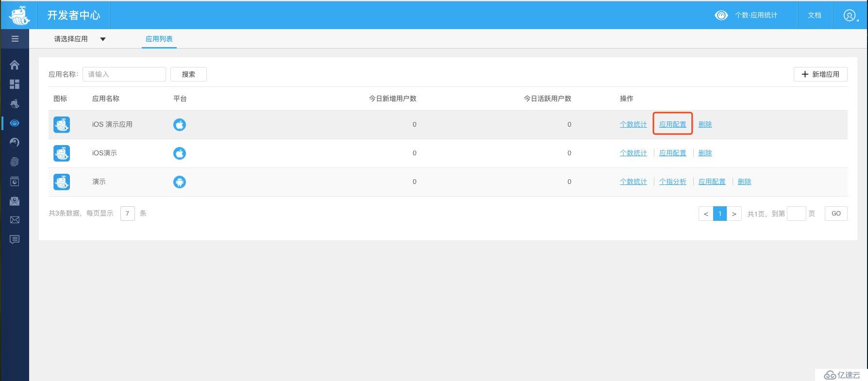Click the app name iOS演示
This screenshot has height=381, width=868.
pos(104,153)
